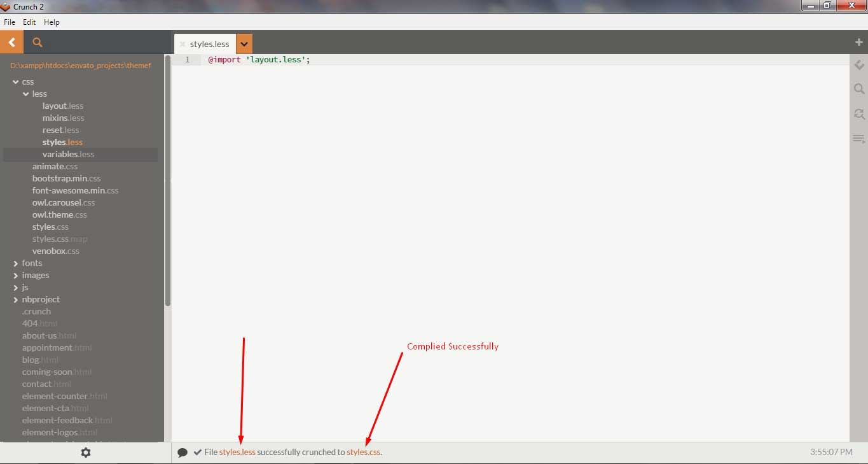Viewport: 868px width, 464px height.
Task: Open styles.css.map file
Action: pyautogui.click(x=60, y=239)
